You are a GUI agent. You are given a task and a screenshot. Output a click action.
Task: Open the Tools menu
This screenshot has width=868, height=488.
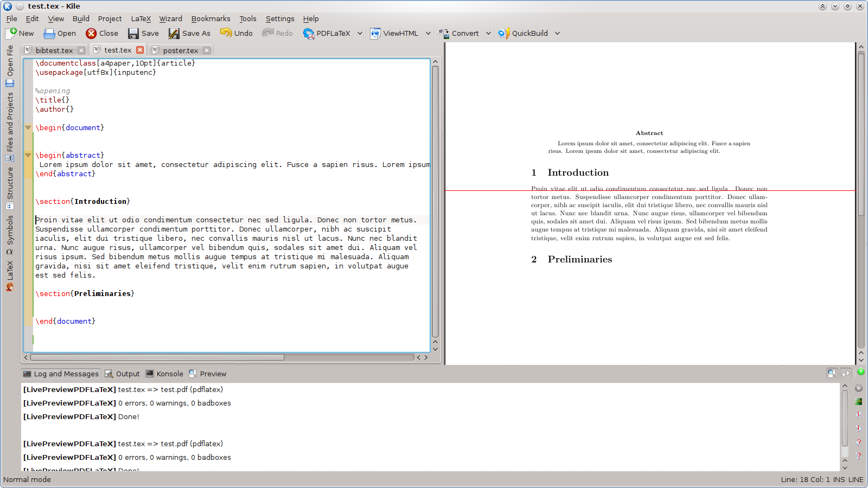[248, 18]
